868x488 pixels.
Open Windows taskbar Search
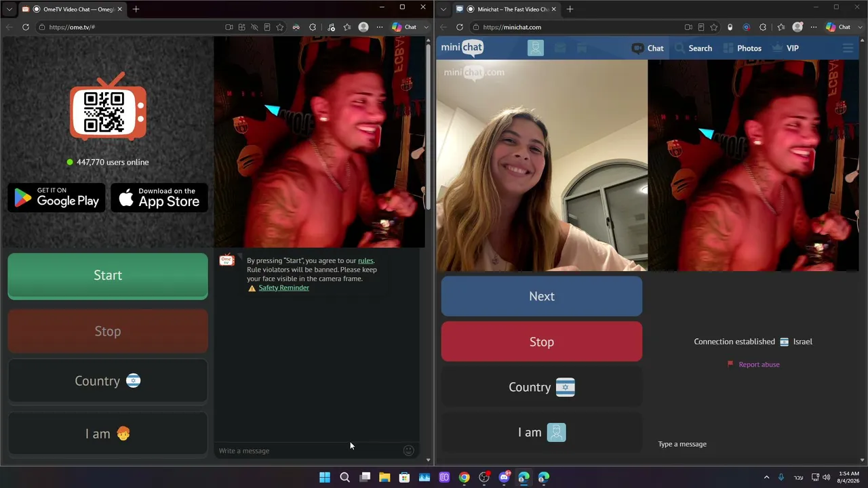coord(344,477)
